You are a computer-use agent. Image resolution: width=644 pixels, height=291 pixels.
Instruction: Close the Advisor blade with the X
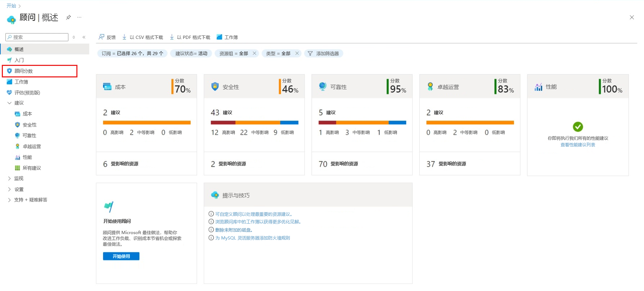632,17
